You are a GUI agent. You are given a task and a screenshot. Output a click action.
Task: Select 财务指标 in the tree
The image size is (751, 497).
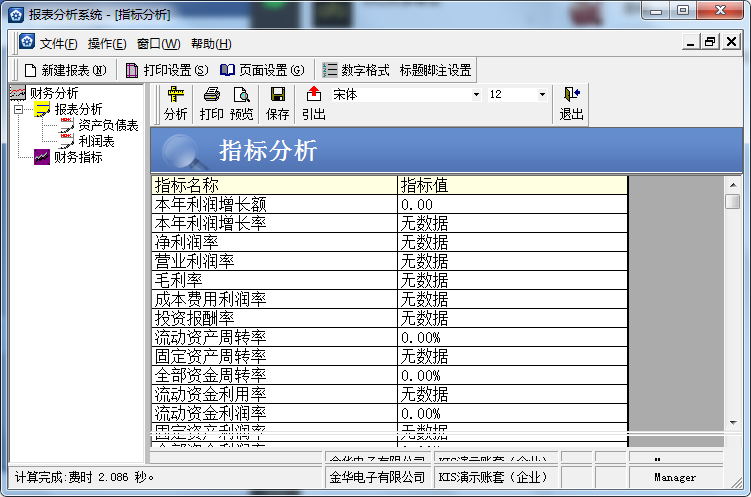78,157
